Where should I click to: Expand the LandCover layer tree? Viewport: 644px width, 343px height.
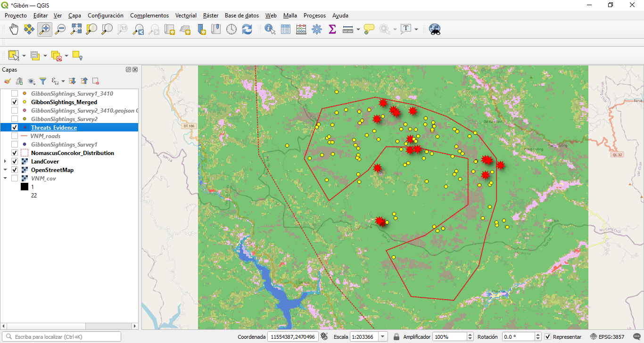[5, 162]
